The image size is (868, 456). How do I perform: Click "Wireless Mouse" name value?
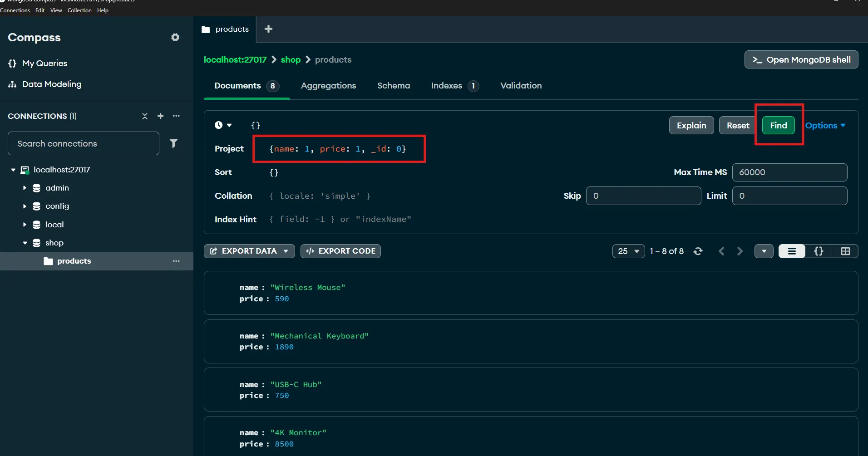click(x=308, y=288)
